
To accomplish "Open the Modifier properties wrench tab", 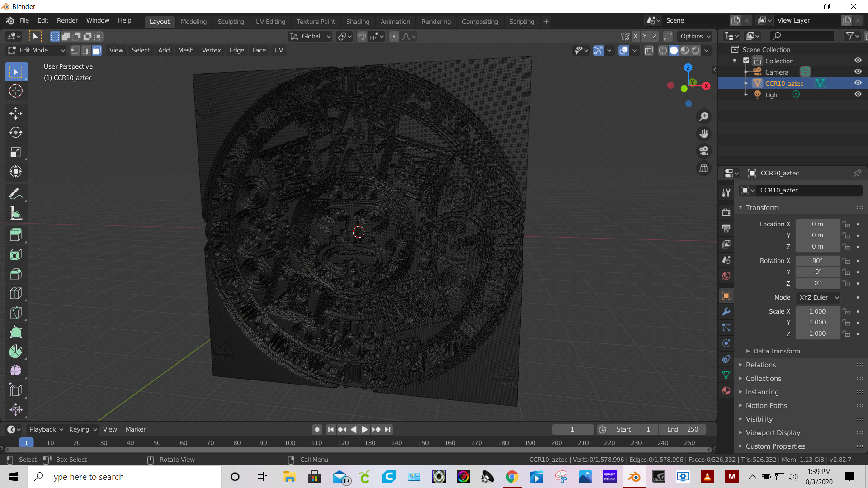I will [x=726, y=312].
